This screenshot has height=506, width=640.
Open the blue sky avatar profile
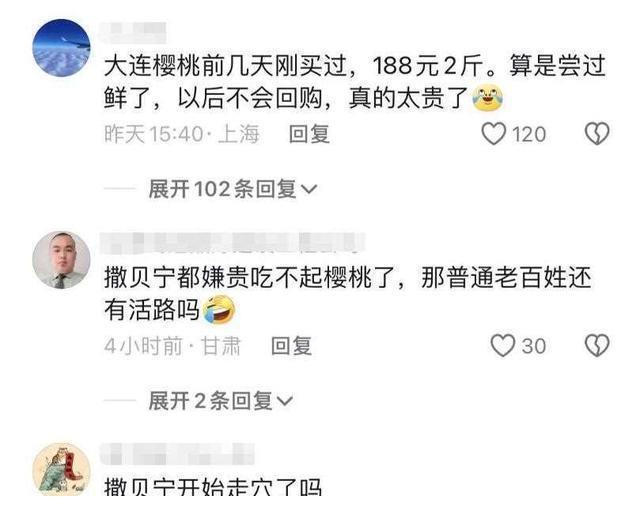point(61,48)
